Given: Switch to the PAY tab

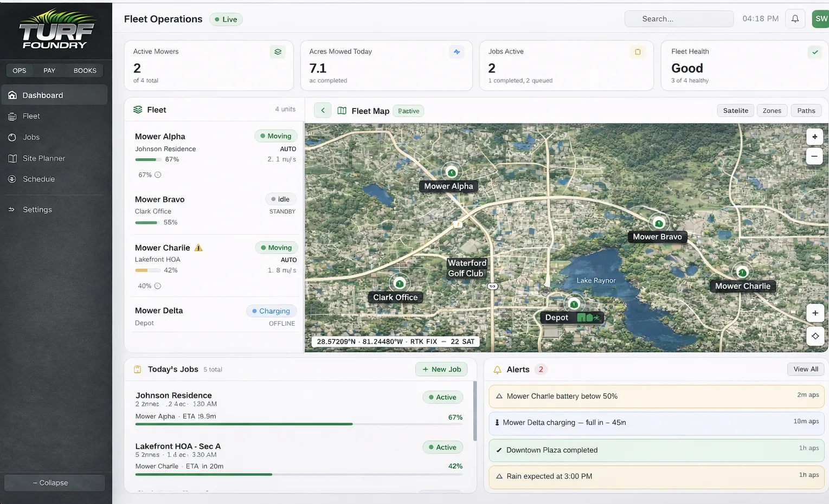Looking at the screenshot, I should (x=49, y=70).
